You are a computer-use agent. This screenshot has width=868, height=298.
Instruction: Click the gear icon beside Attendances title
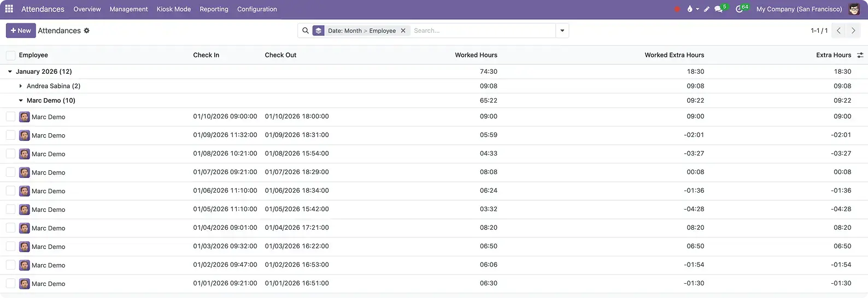tap(86, 31)
